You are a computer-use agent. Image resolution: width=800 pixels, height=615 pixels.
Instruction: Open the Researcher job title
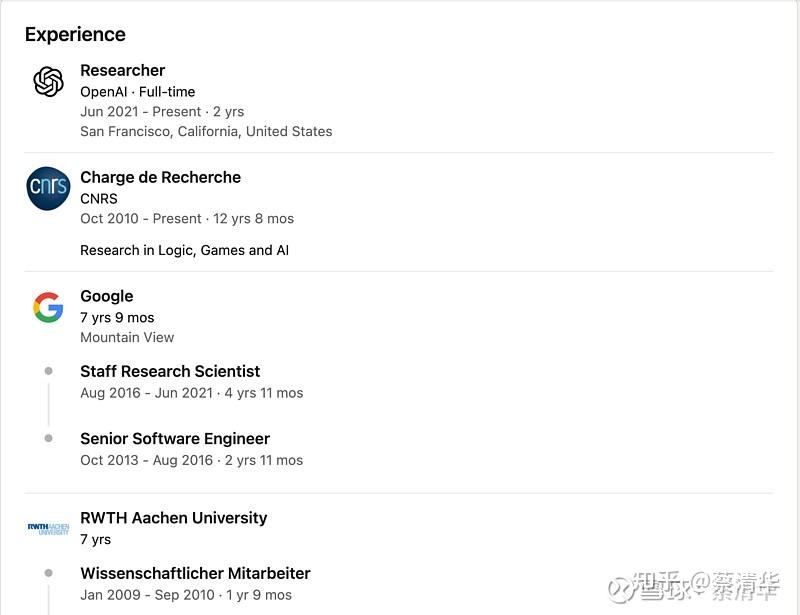(122, 70)
